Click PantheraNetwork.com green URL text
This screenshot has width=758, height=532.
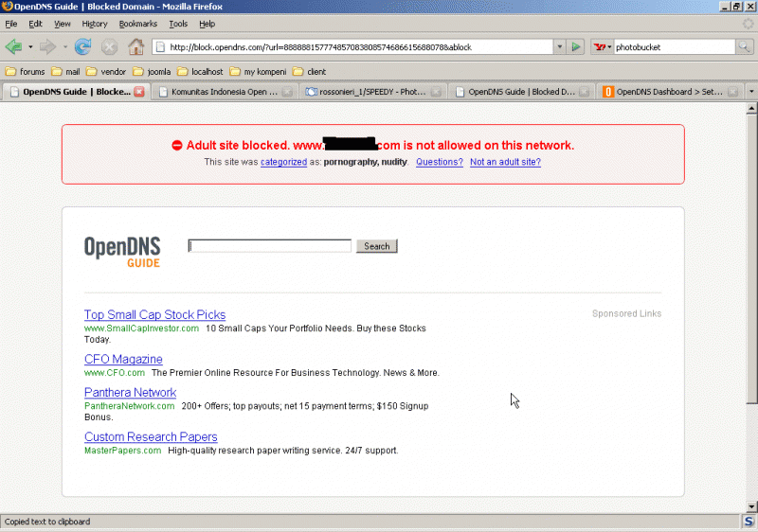pyautogui.click(x=130, y=406)
